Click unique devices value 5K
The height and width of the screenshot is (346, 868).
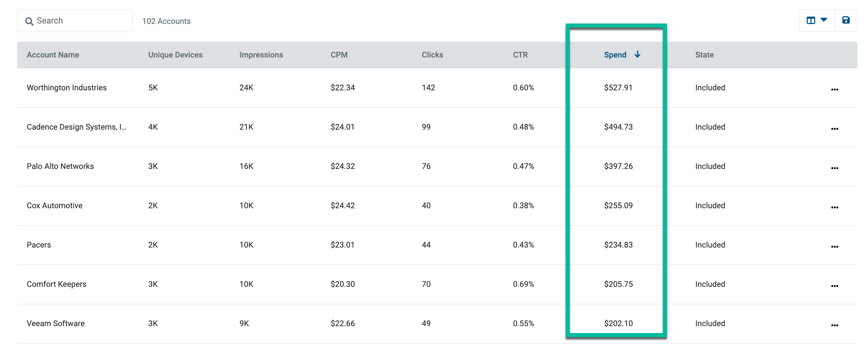point(153,88)
